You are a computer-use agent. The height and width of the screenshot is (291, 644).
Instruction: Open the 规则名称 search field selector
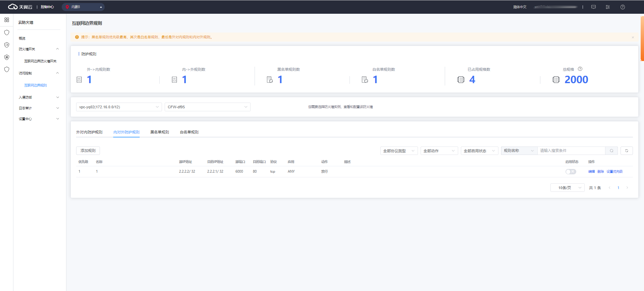519,151
